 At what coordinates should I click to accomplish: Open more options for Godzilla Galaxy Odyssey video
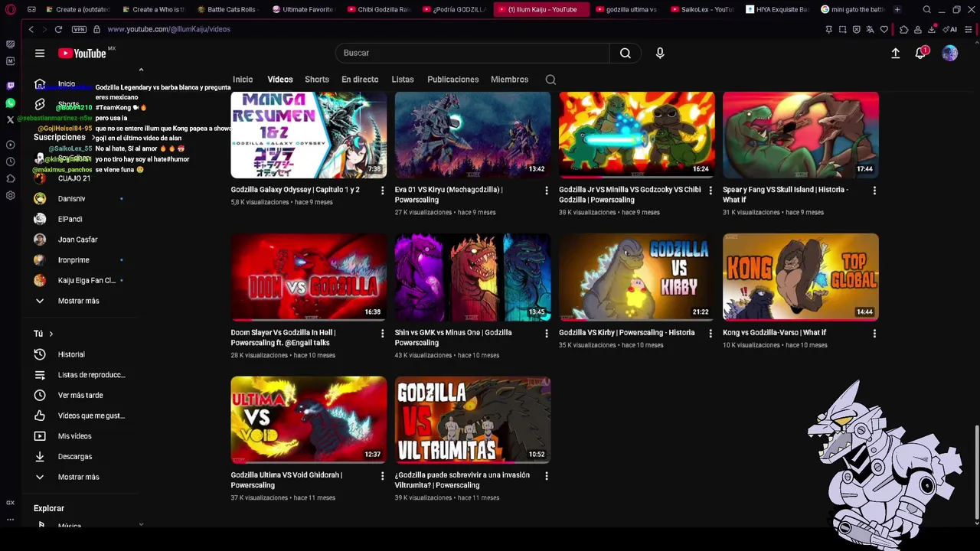(382, 191)
